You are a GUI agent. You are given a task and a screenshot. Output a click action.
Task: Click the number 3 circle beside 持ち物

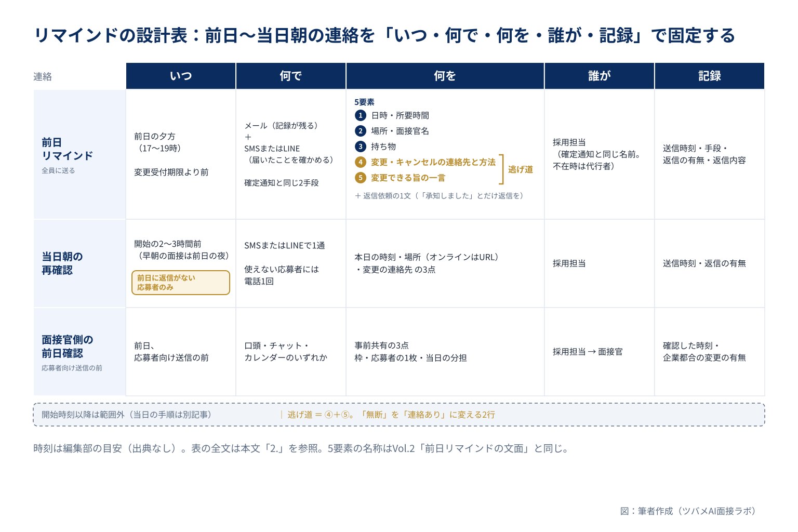click(361, 147)
